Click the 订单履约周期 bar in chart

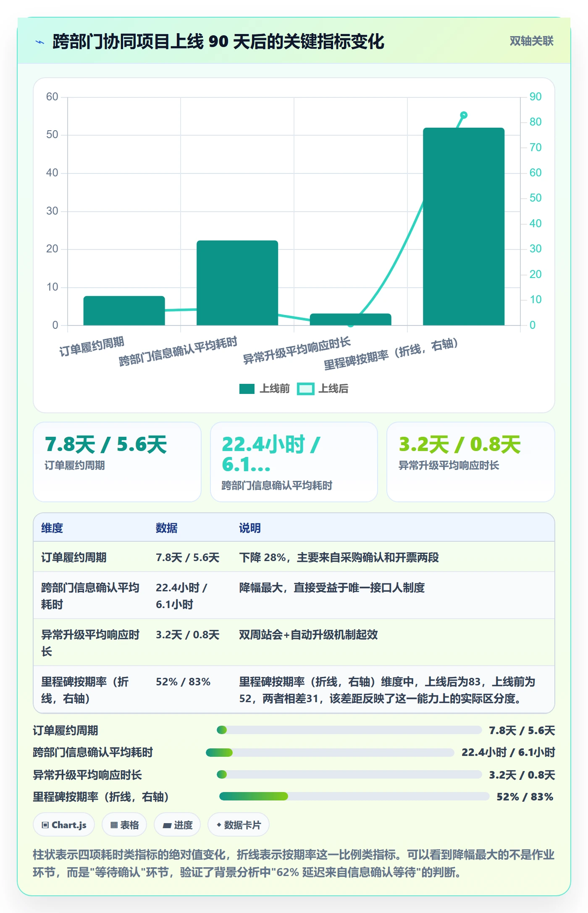coord(124,311)
